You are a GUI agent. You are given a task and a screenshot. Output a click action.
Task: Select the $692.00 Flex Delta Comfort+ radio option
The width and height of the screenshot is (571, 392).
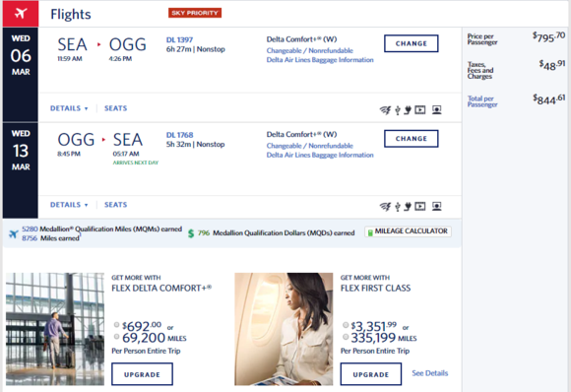(116, 324)
